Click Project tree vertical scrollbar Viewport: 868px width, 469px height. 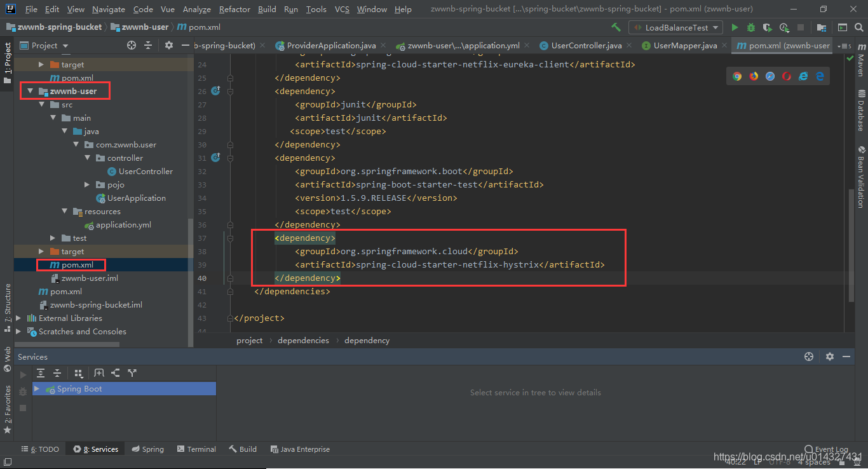coord(191,282)
